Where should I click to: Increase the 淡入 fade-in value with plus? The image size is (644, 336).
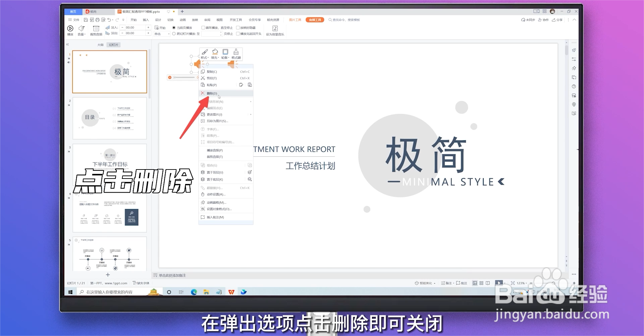coord(148,27)
